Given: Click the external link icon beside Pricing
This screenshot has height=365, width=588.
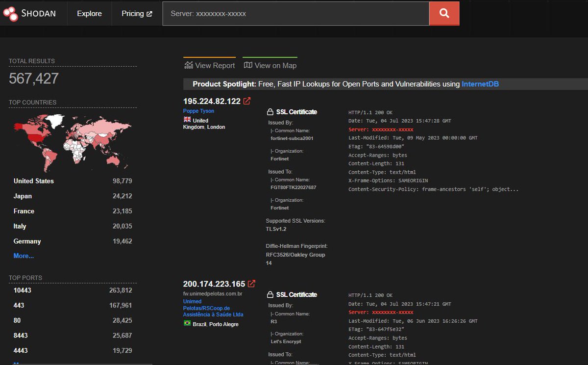Looking at the screenshot, I should [149, 14].
